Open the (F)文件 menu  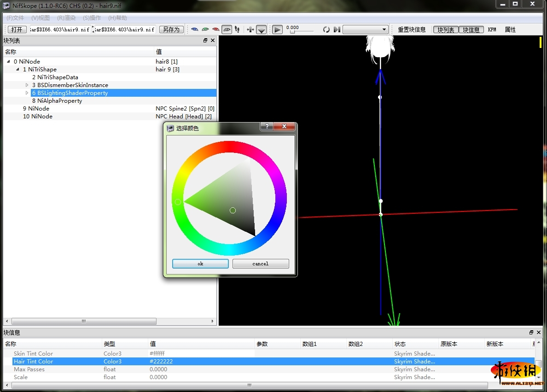[15, 18]
